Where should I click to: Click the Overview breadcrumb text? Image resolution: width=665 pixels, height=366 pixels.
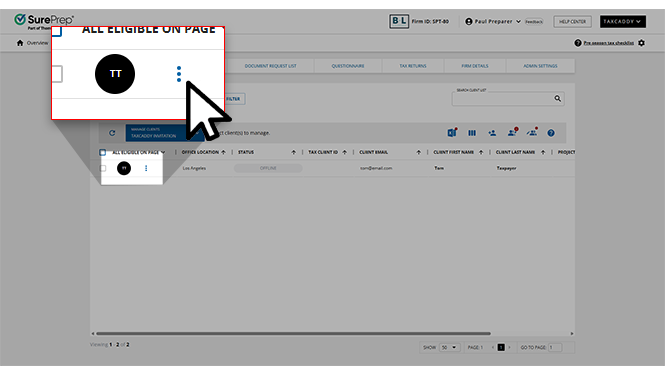click(37, 43)
